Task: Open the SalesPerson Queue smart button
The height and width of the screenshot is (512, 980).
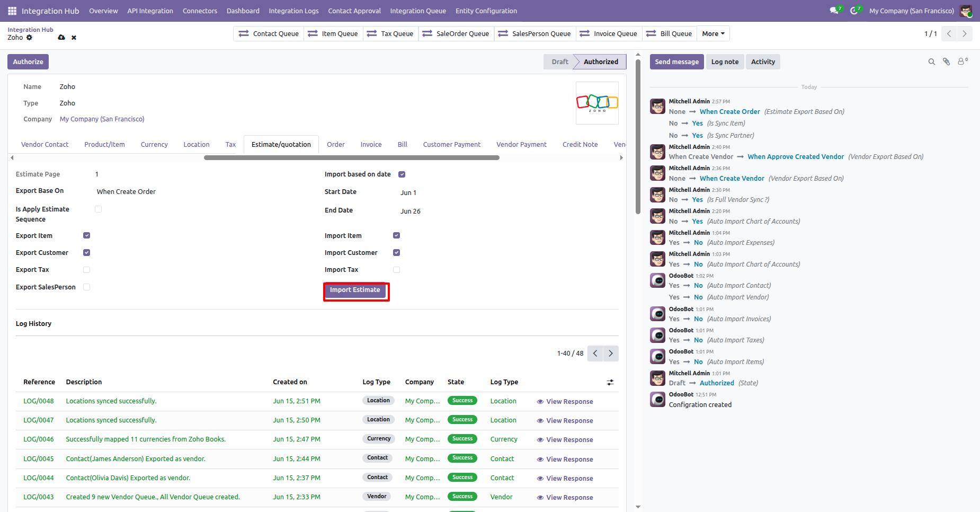Action: coord(534,34)
